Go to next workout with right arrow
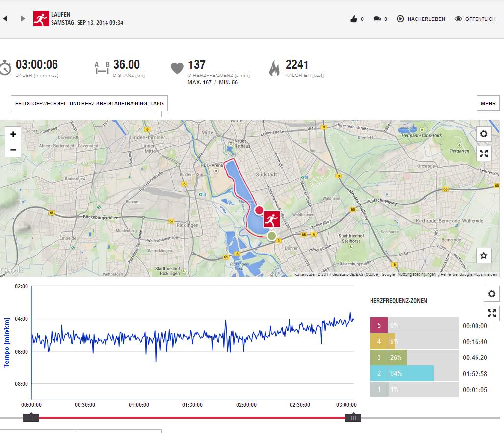The image size is (504, 433). [x=23, y=19]
